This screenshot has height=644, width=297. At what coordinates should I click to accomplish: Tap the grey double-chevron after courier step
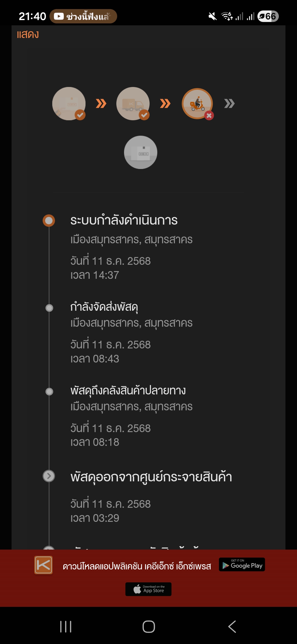coord(229,103)
